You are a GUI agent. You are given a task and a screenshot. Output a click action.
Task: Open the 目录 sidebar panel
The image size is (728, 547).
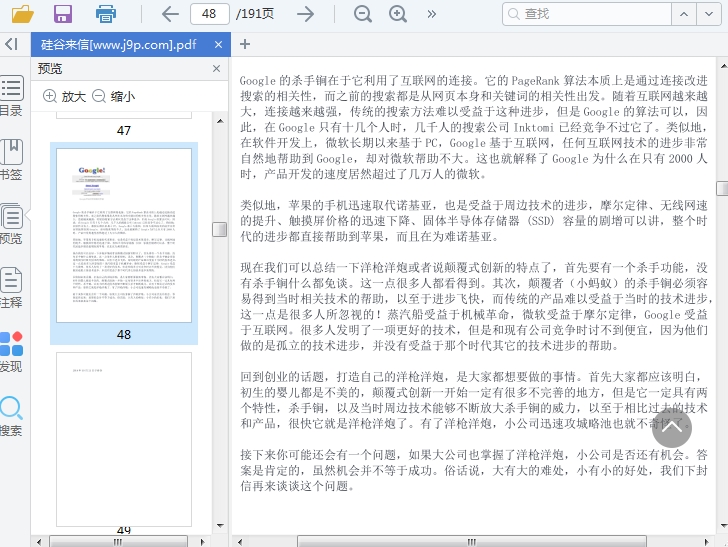click(x=11, y=96)
